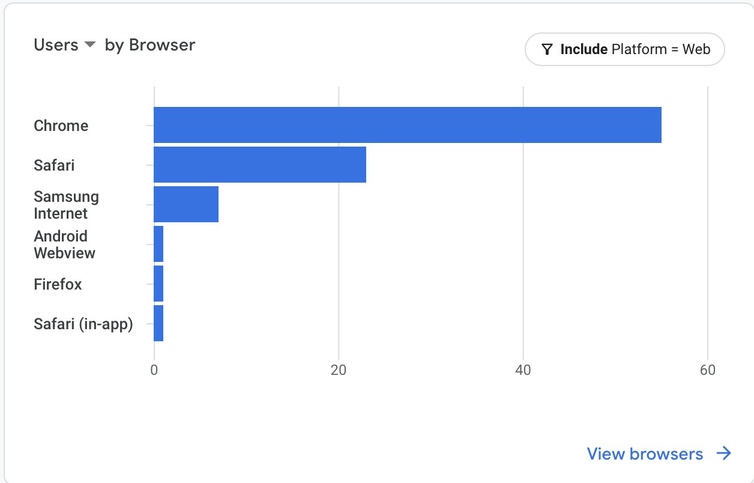The height and width of the screenshot is (483, 754).
Task: Open the Users metric dropdown arrow
Action: coord(90,45)
